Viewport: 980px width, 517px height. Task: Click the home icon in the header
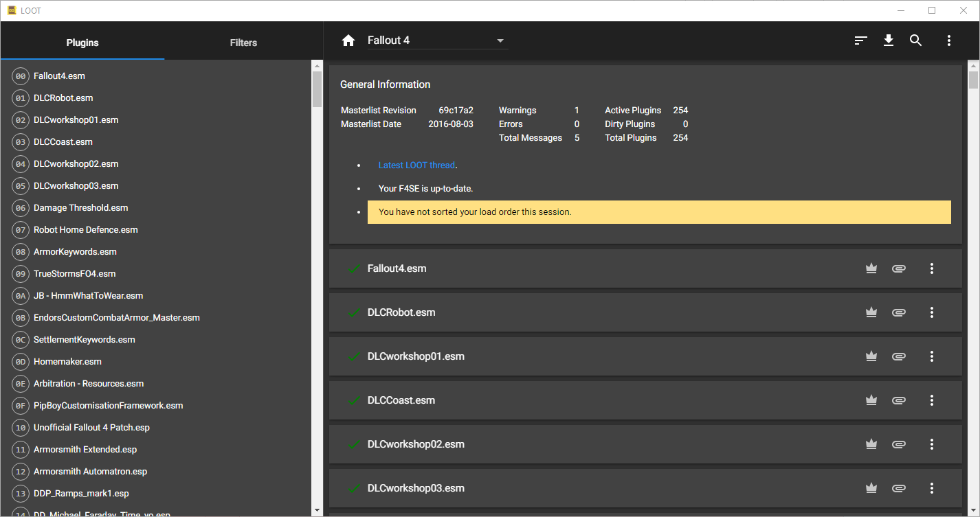[x=348, y=41]
